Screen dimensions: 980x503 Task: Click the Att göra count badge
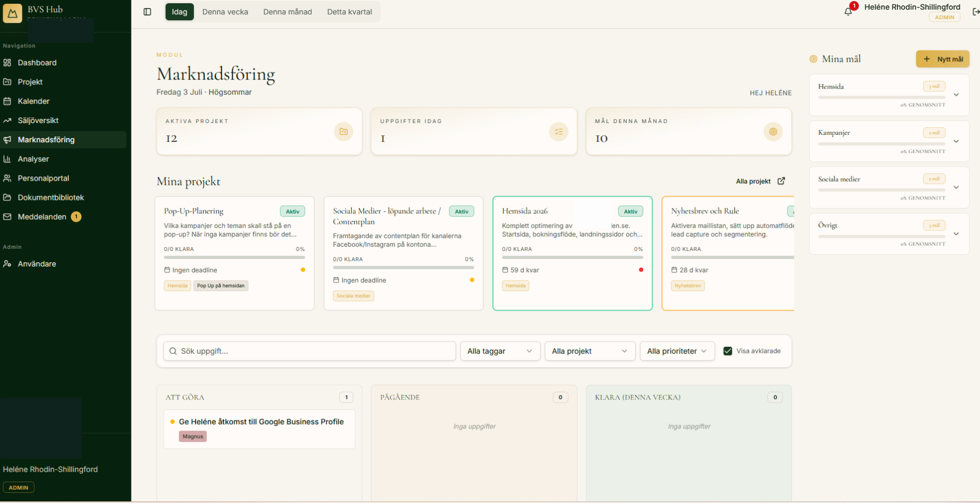346,397
